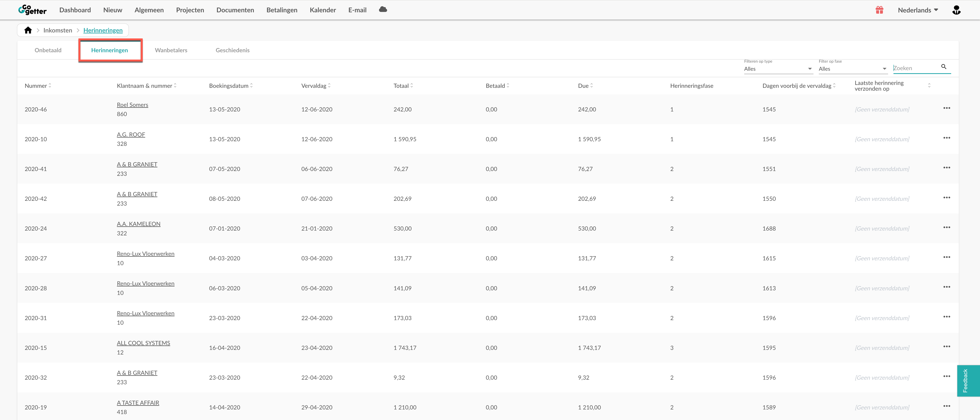Viewport: 980px width, 420px height.
Task: Sort by Boekingsdatum column
Action: pos(252,85)
